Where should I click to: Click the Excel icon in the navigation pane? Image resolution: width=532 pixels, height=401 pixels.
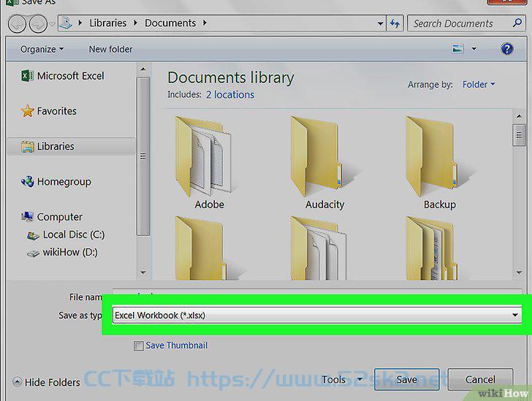pos(27,76)
